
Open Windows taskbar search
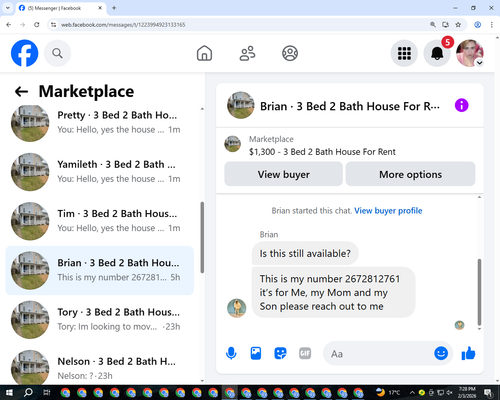[x=28, y=392]
